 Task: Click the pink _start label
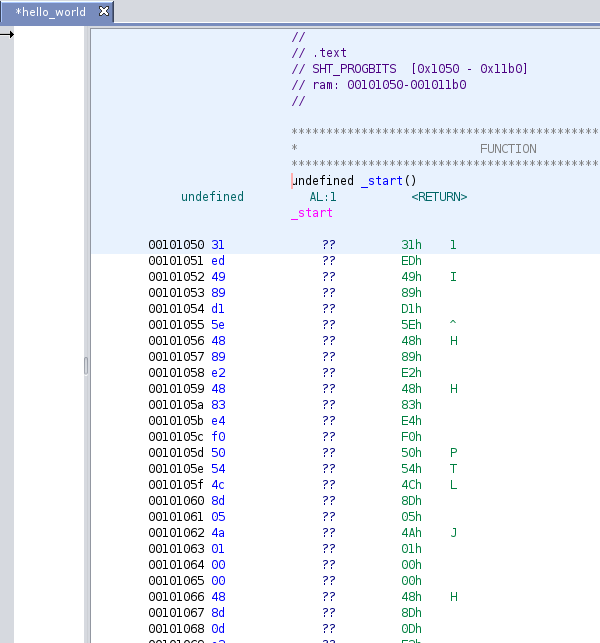pyautogui.click(x=312, y=213)
